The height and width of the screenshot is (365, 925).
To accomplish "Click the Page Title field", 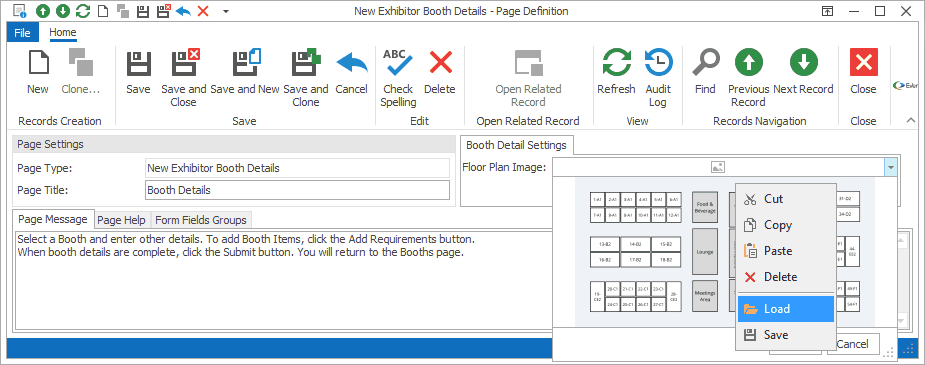I will coord(297,190).
